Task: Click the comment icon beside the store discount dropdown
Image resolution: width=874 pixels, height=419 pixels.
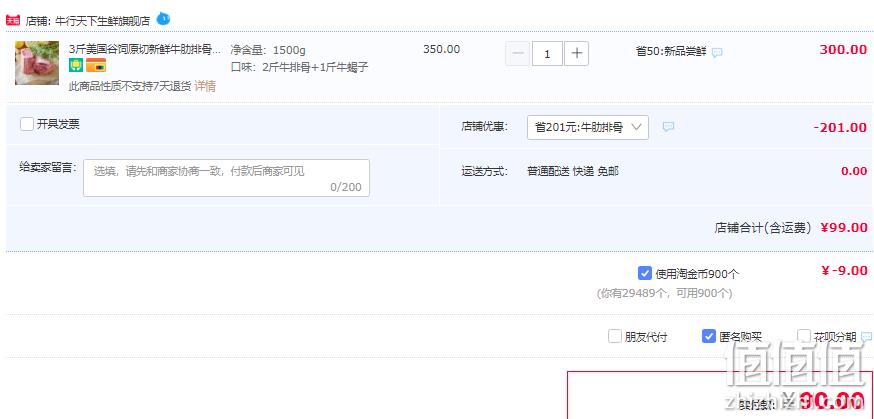Action: coord(668,127)
